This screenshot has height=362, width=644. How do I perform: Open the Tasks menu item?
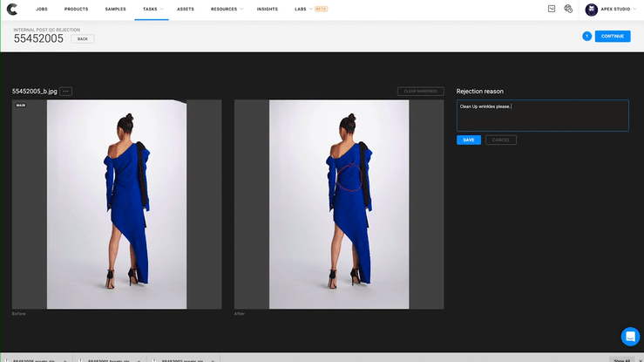[150, 9]
